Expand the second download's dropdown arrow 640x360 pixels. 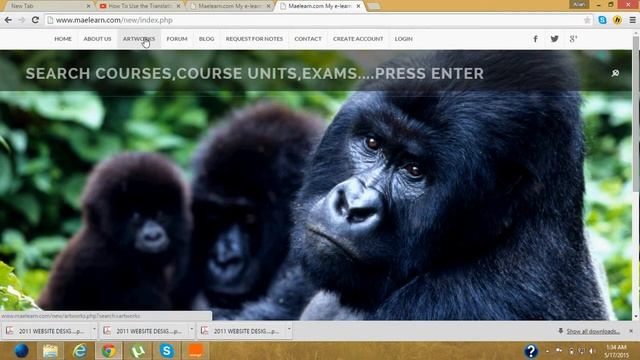[x=191, y=329]
